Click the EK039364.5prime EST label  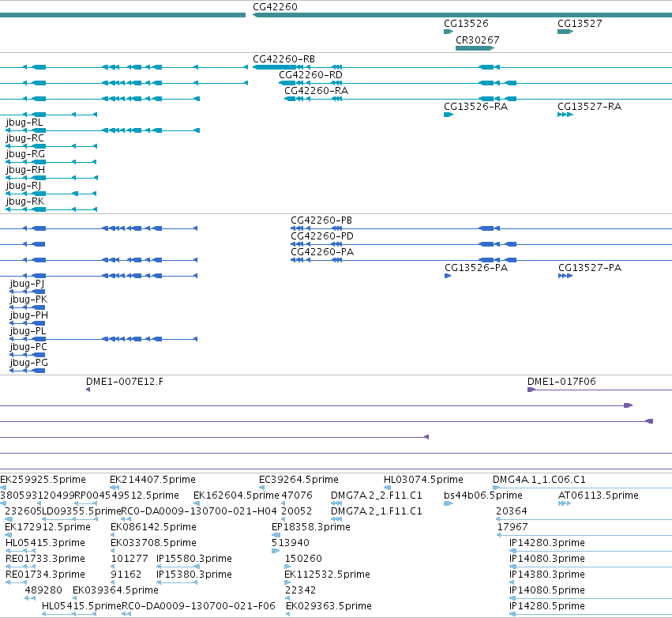pyautogui.click(x=115, y=590)
